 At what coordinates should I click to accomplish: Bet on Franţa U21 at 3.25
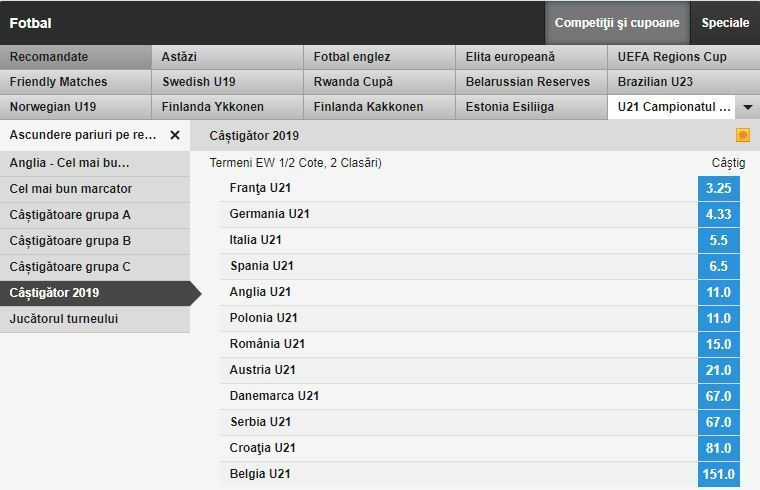coord(718,188)
